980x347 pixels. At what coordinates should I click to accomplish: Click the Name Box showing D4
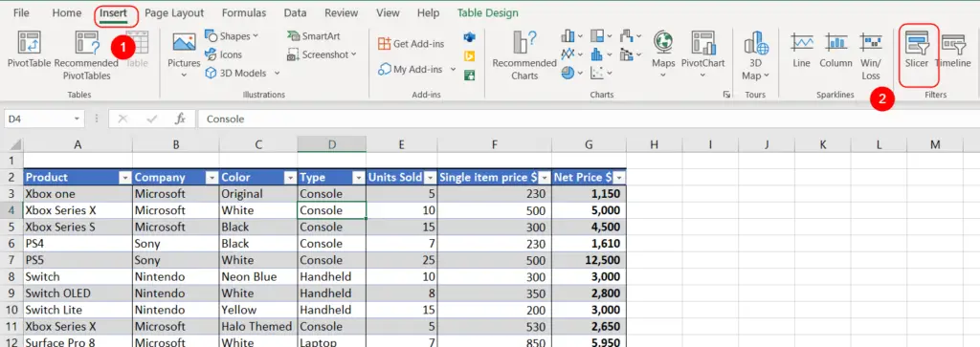coord(37,119)
